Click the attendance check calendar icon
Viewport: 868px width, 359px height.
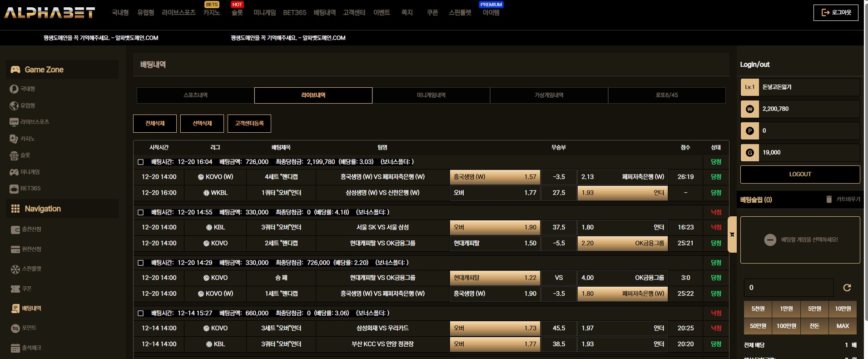(15, 348)
